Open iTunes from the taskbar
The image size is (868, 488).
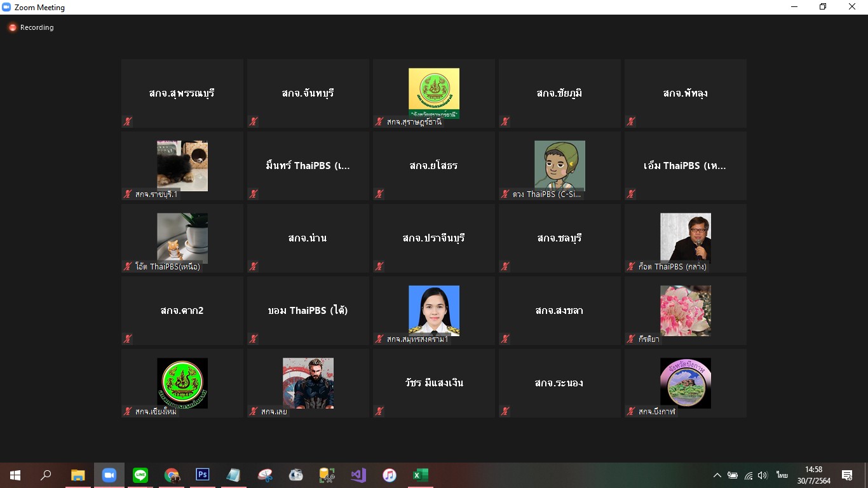coord(390,475)
